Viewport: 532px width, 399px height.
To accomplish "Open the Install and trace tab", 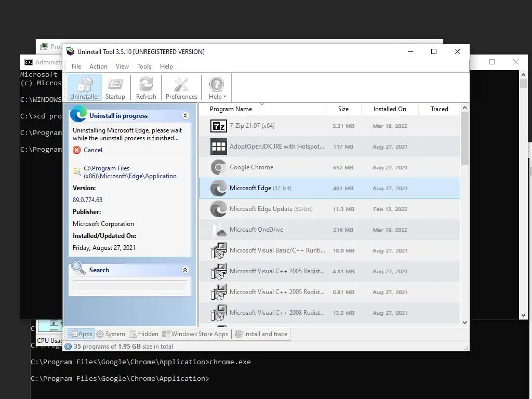I will [261, 334].
